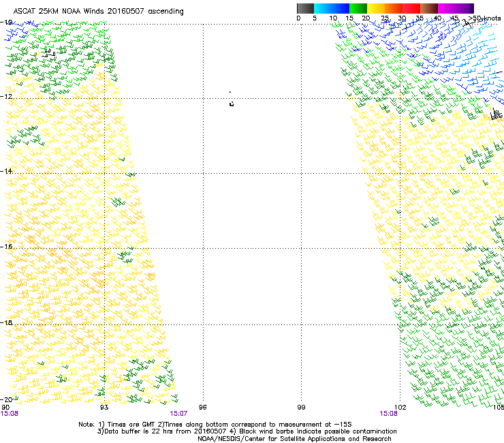
Task: Click the '>50 knots' legend label
Action: [x=484, y=18]
